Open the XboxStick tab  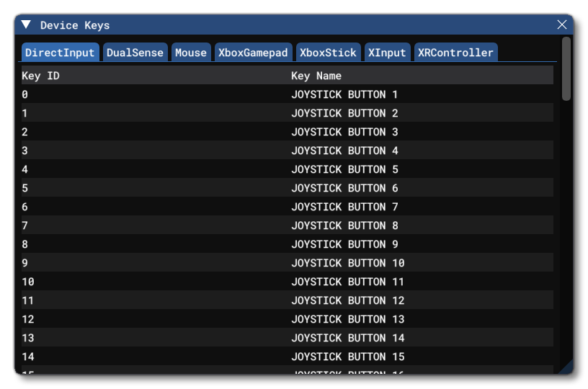(x=328, y=53)
